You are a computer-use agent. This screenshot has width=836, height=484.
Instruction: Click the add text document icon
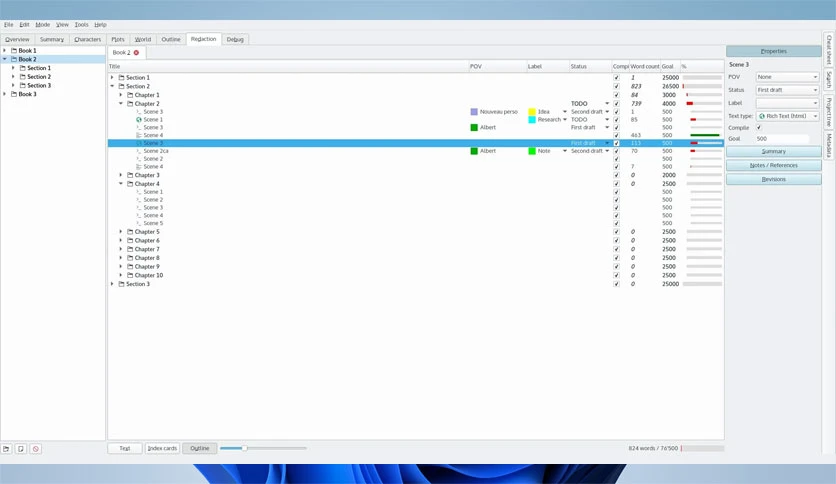21,449
